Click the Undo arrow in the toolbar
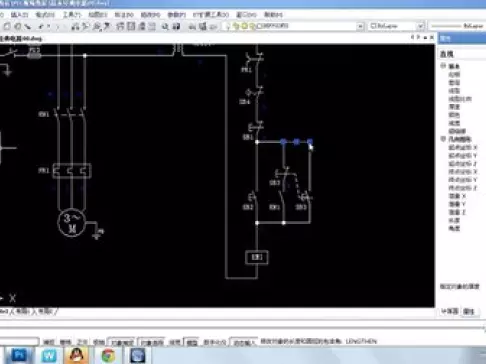486x364 pixels. click(x=41, y=26)
